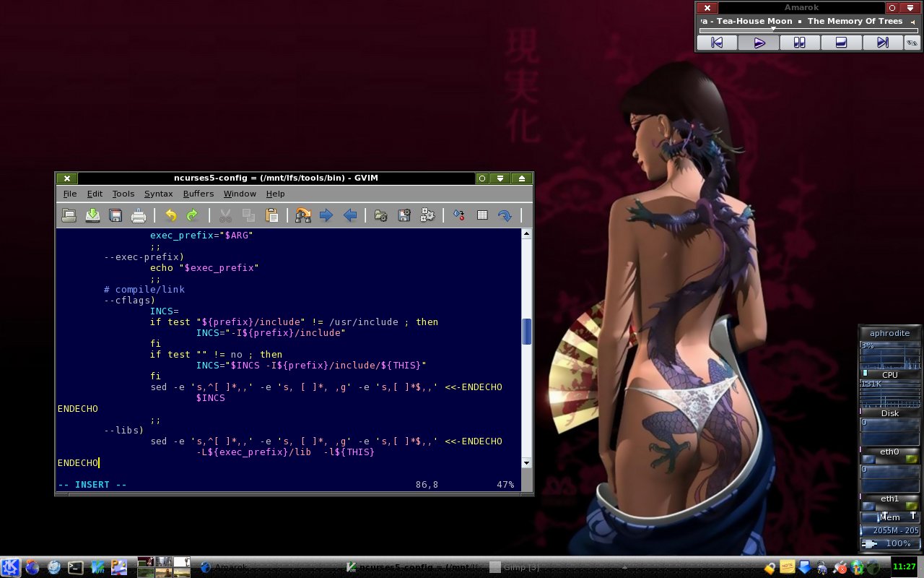Click the Amarok track position slider
The width and height of the screenshot is (924, 578).
click(808, 30)
